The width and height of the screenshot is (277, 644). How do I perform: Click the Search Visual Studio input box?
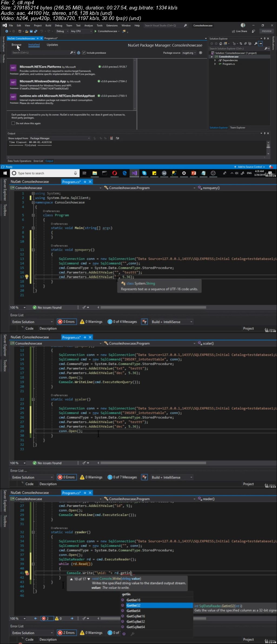click(166, 25)
